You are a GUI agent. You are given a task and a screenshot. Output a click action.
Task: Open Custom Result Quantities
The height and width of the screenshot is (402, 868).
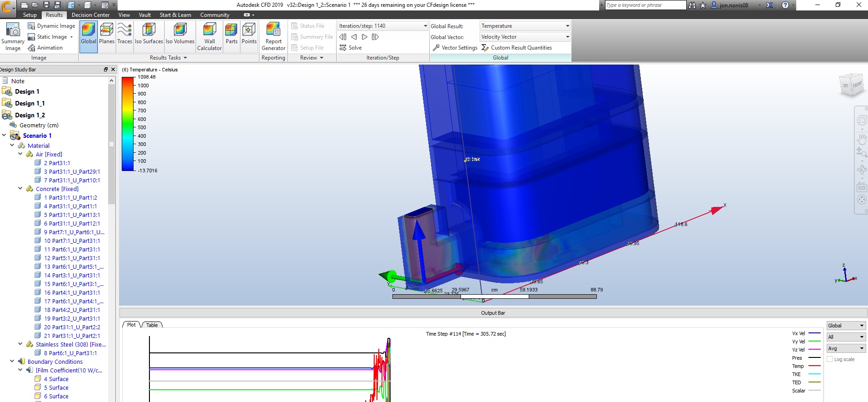pyautogui.click(x=517, y=48)
